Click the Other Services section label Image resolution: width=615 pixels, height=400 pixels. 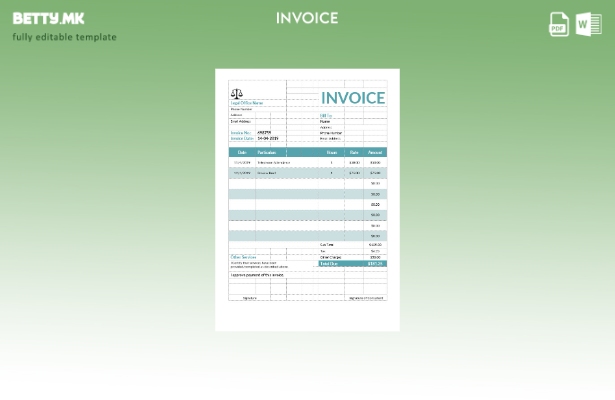tap(243, 257)
